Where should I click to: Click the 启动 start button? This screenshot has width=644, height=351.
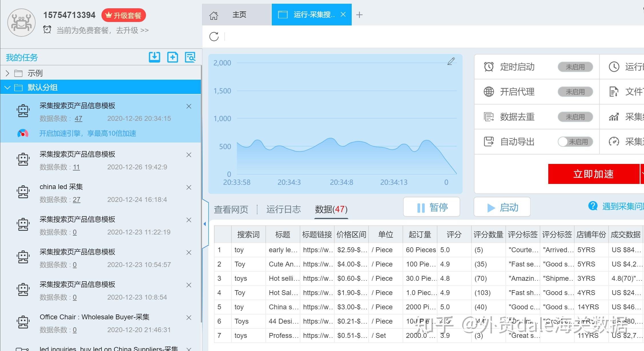point(502,207)
